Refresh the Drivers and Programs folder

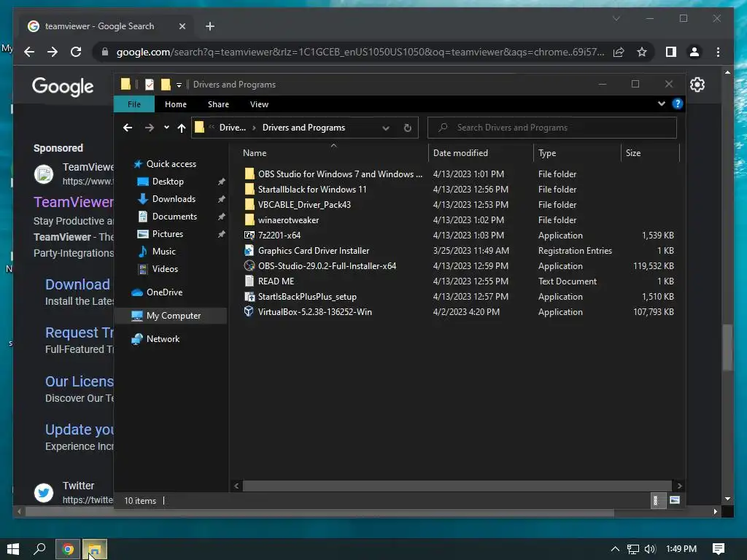(x=407, y=128)
